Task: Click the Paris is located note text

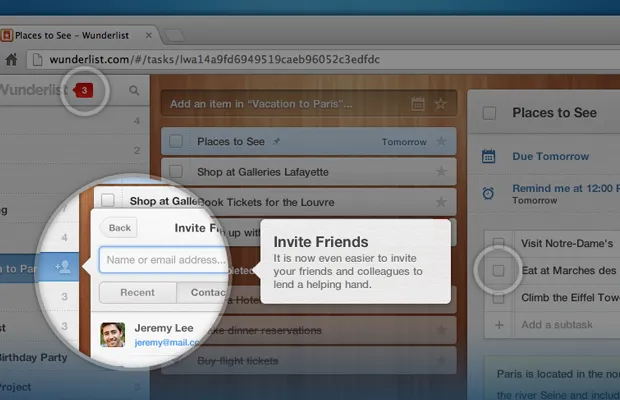Action: coord(558,384)
